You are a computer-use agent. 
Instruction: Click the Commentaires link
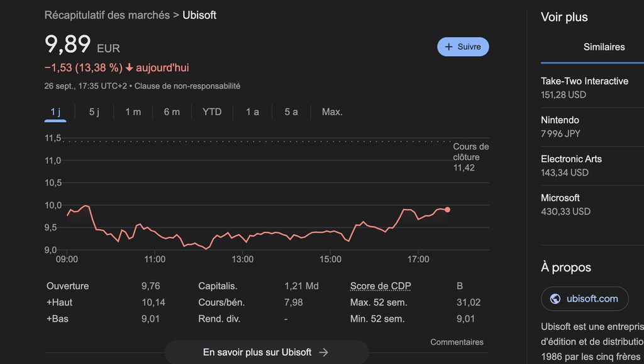click(457, 343)
